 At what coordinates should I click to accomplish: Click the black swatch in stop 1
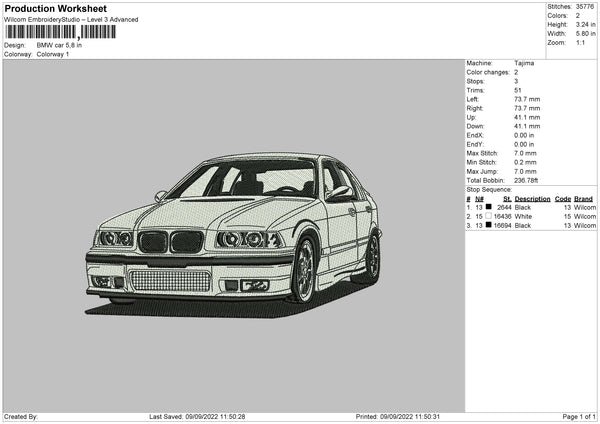[x=489, y=207]
